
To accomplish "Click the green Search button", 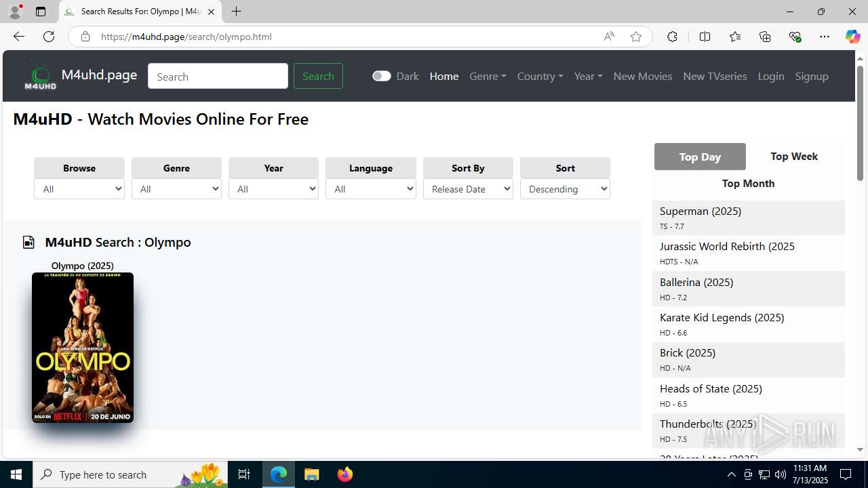I will point(318,76).
